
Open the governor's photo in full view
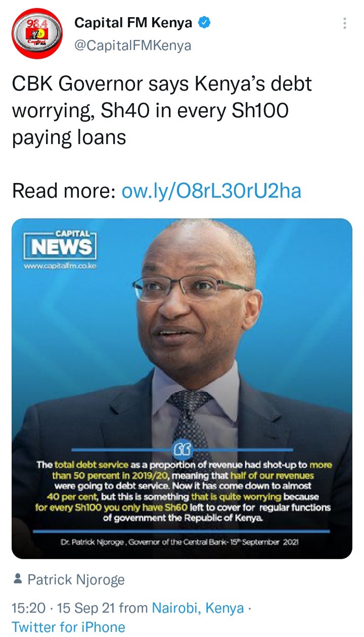182,388
